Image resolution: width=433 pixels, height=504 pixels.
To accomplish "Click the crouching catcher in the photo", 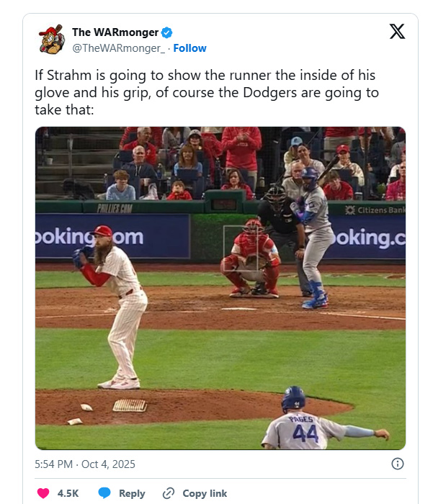I will tap(251, 259).
